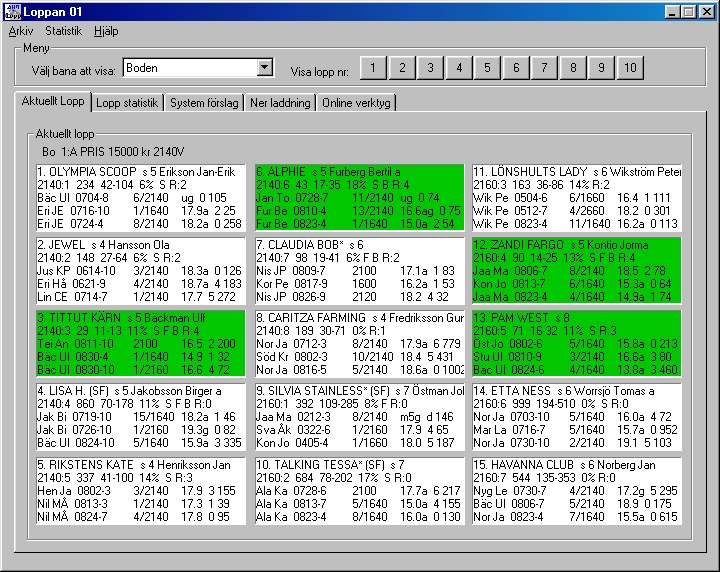720x572 pixels.
Task: Select horse 11. LÖNSHULTS LADY
Action: point(577,198)
